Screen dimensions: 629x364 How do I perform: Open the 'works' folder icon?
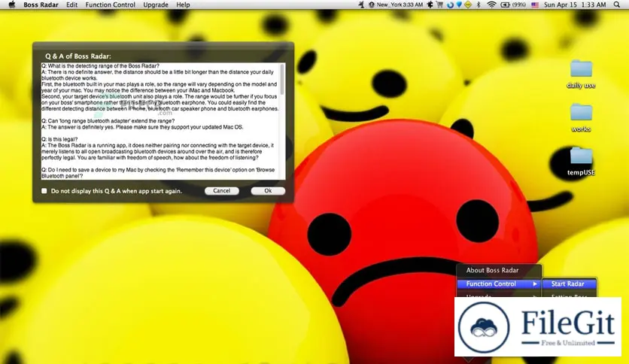click(581, 113)
